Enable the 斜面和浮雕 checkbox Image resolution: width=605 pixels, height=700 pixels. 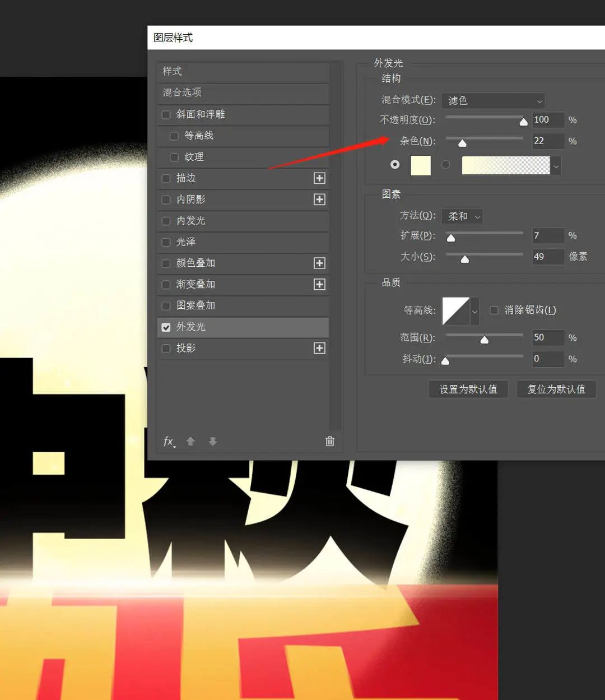click(x=166, y=115)
